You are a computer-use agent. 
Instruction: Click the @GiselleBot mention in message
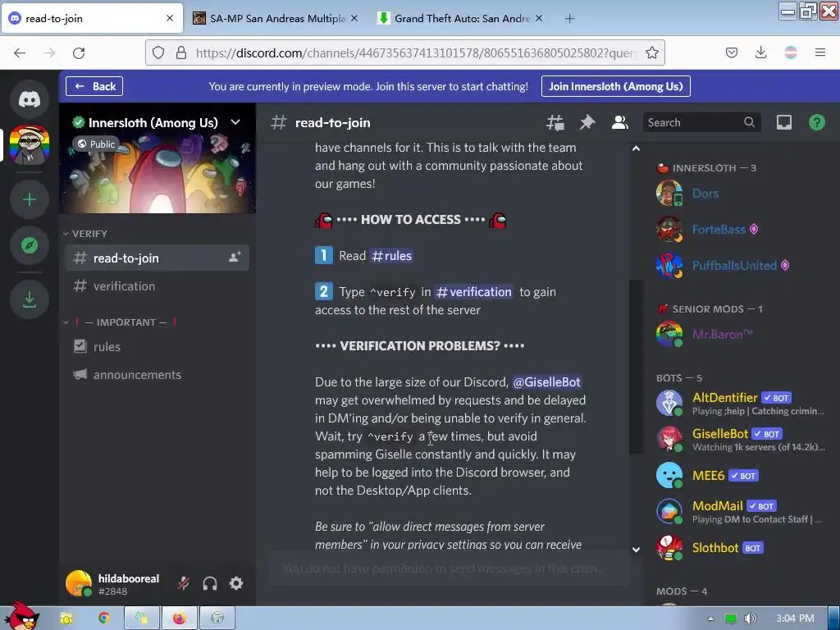click(546, 382)
